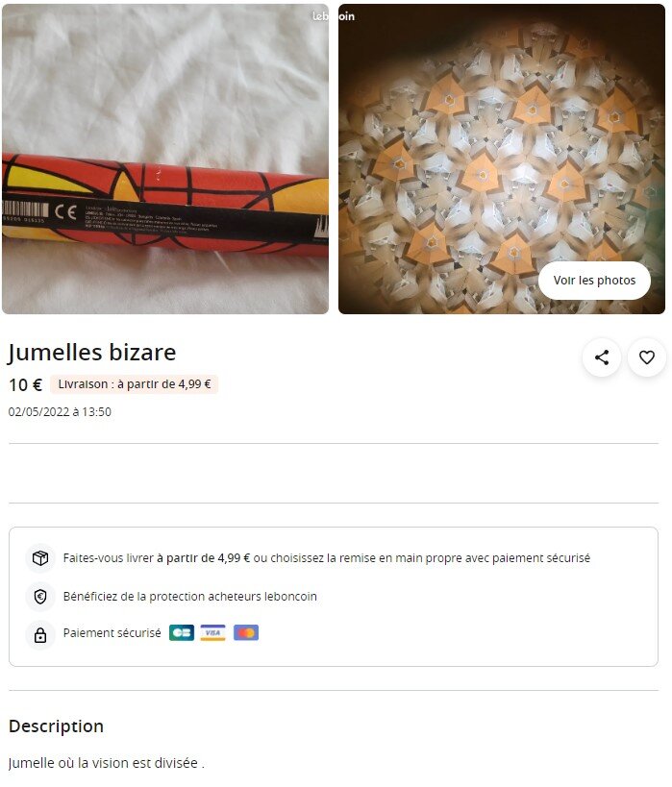
Task: Click the 10 € price
Action: [25, 384]
